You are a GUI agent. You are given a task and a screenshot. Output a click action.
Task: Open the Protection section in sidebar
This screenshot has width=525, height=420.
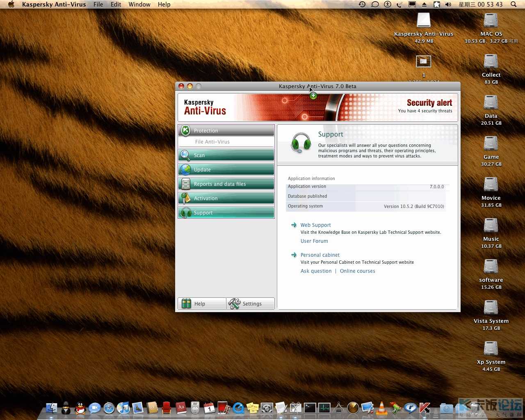(226, 130)
